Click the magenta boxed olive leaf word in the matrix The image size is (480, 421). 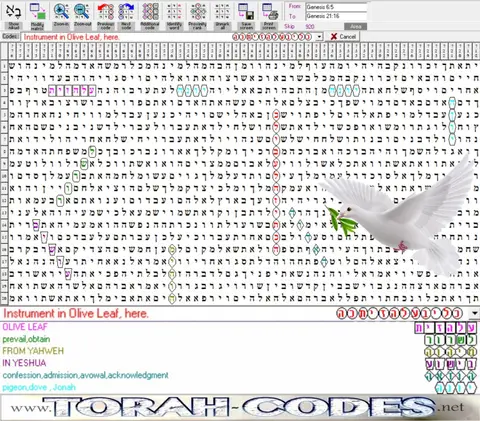72,90
